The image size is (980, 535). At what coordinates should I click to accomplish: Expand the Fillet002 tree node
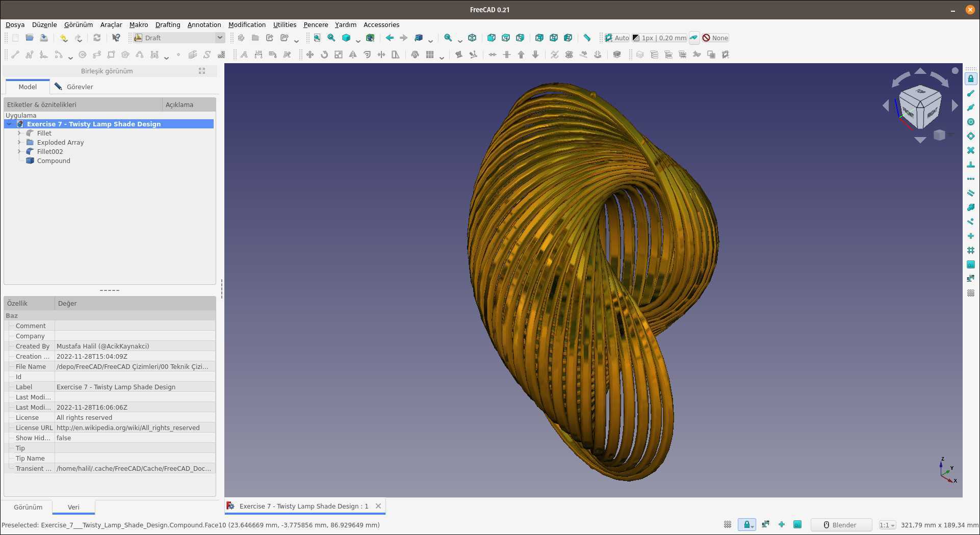pos(19,151)
